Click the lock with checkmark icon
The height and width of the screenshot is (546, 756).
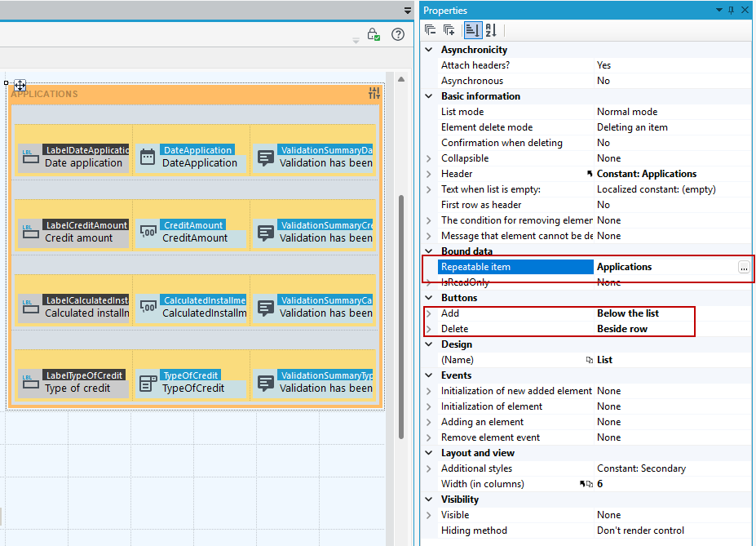[374, 34]
